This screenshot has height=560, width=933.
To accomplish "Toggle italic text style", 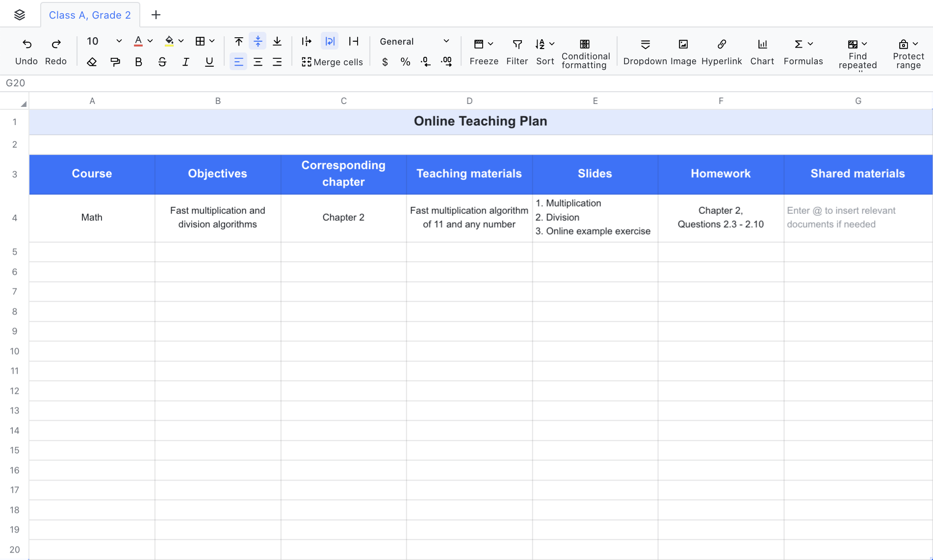I will point(185,62).
